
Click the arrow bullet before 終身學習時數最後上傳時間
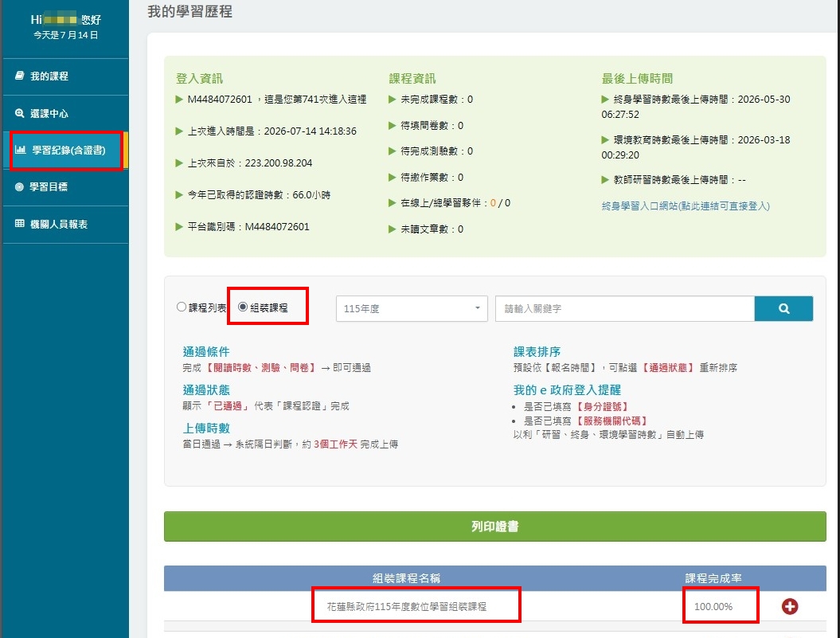point(605,100)
